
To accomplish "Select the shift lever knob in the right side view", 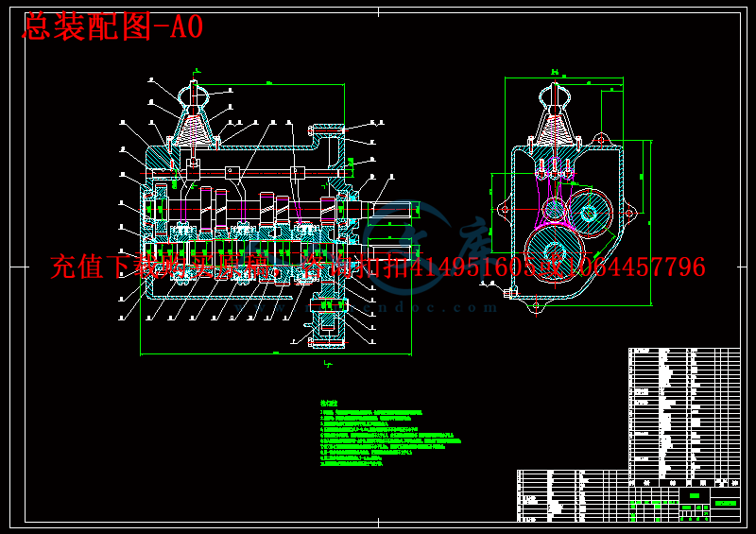I will (555, 96).
